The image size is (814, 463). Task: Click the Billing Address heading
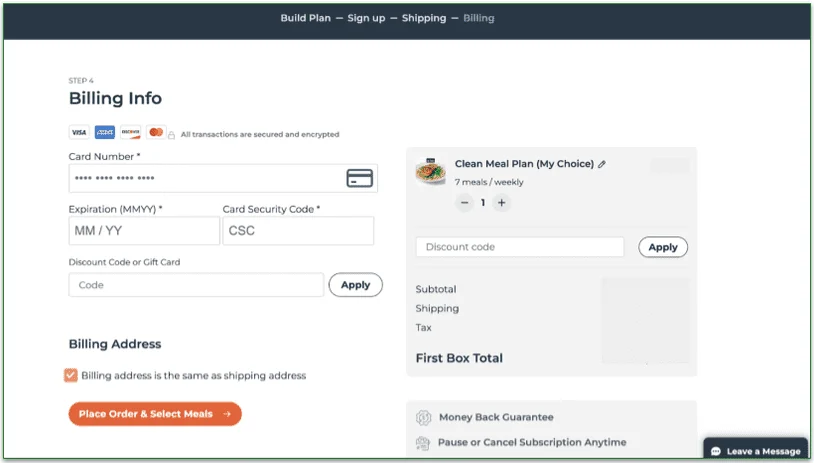pos(115,344)
